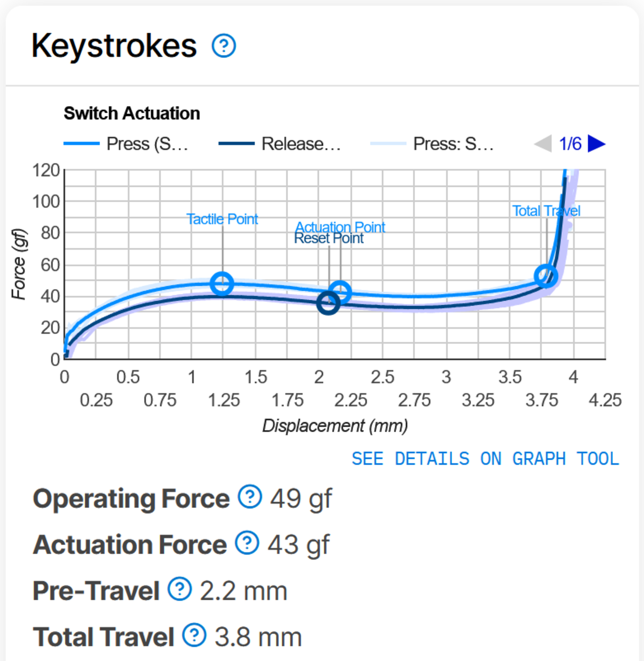Toggle the first Press series in legend

[126, 144]
